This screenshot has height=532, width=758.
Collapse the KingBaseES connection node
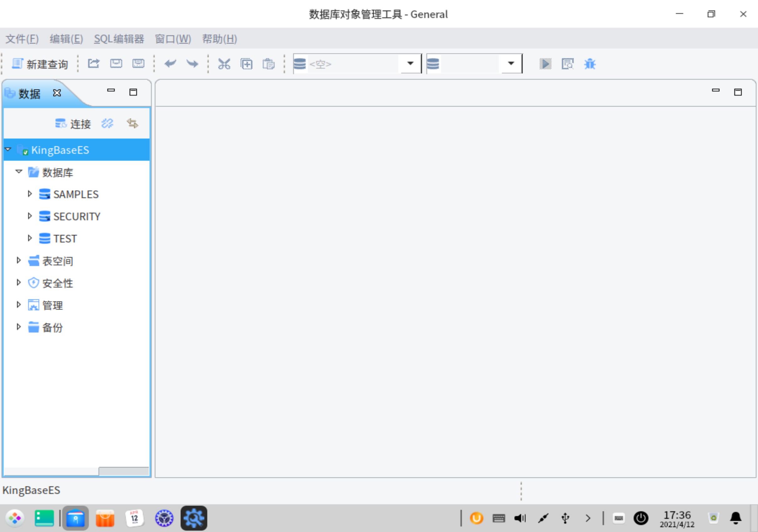[x=8, y=149]
